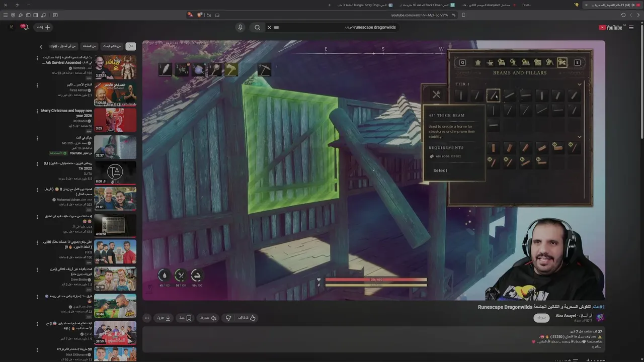Screen dimensions: 644x362
Task: Select the highlighted Beams and Pillars category icon
Action: [x=562, y=62]
